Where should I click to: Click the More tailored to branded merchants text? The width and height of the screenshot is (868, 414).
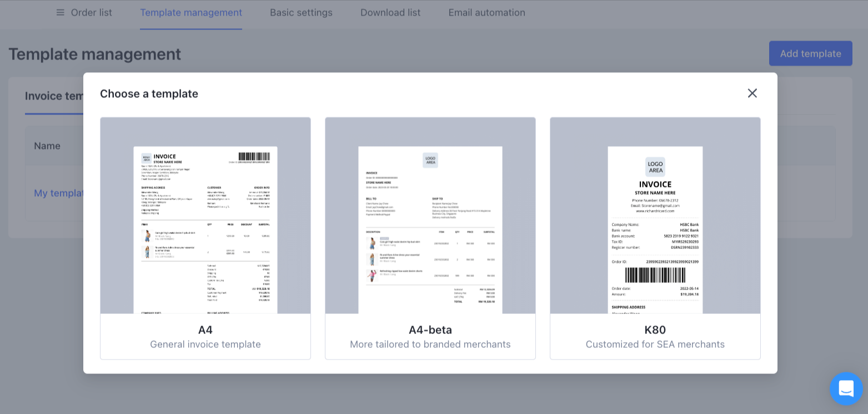click(x=430, y=345)
